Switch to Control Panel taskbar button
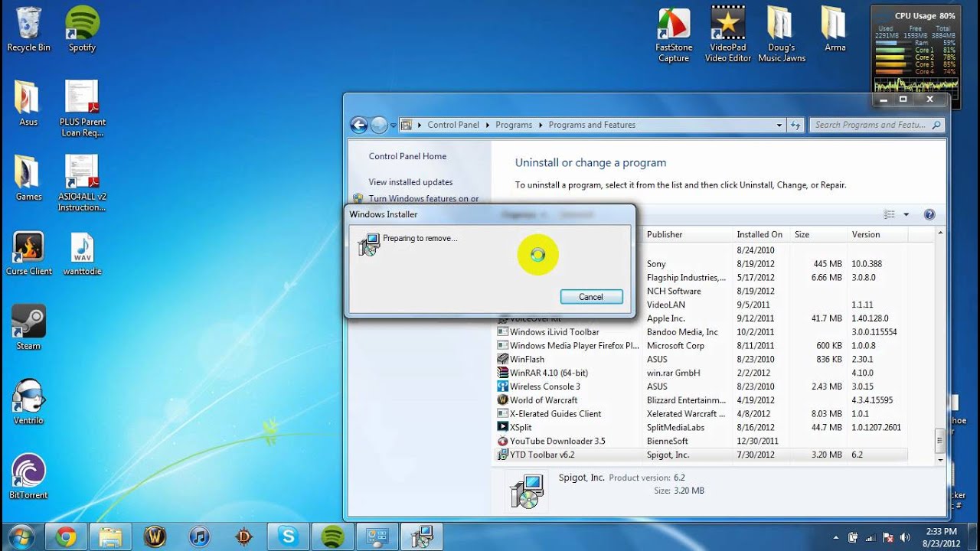Image resolution: width=980 pixels, height=551 pixels. pos(377,536)
